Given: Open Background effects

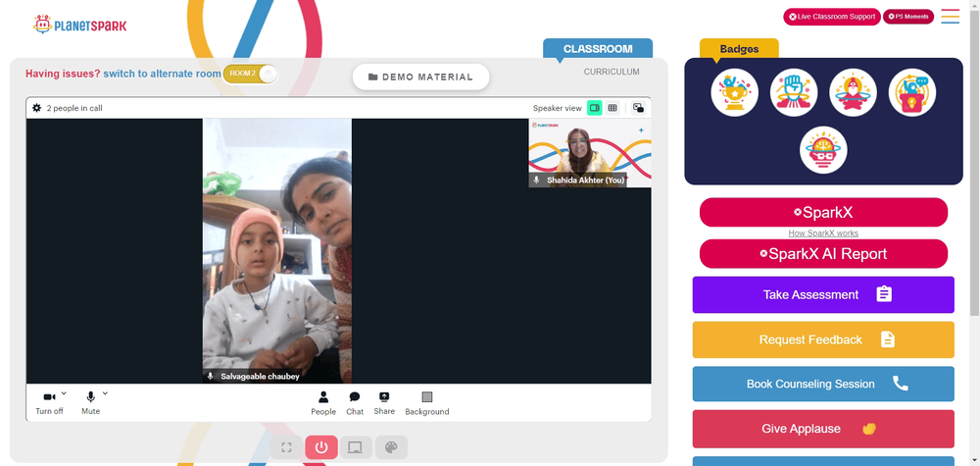Looking at the screenshot, I should 427,403.
